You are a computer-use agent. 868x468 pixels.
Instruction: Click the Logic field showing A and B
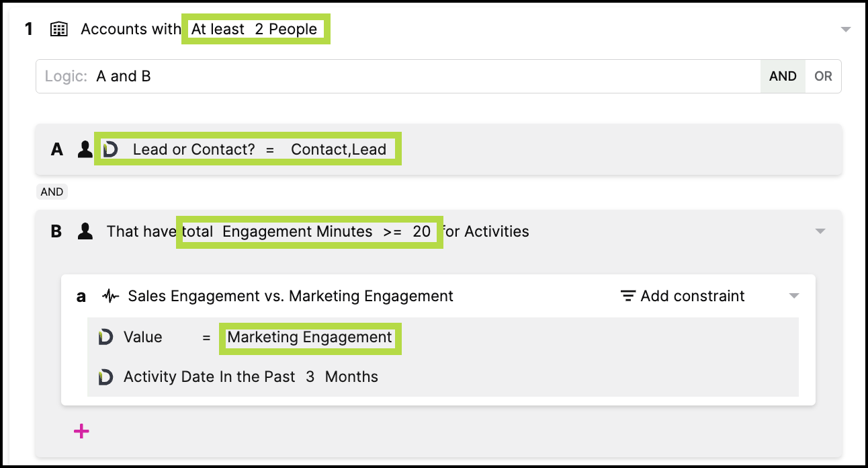tap(396, 77)
